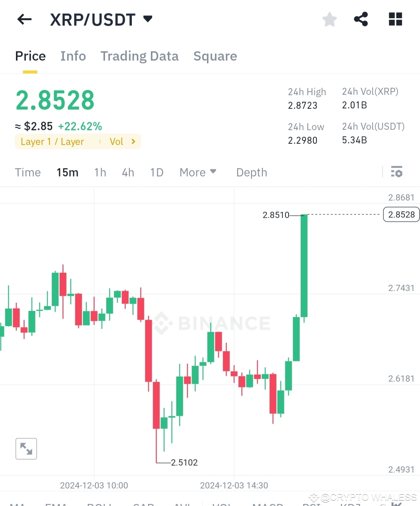Open the More timeframes dropdown
This screenshot has width=420, height=506.
click(198, 172)
